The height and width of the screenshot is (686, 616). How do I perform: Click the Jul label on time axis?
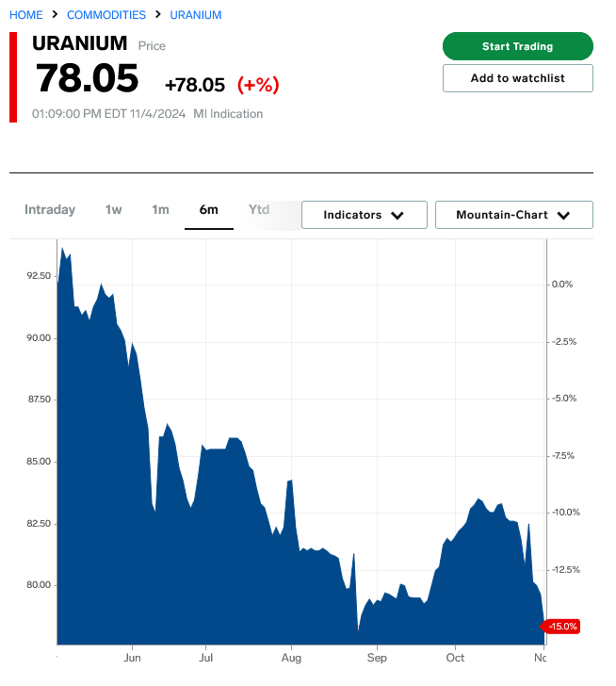point(204,657)
